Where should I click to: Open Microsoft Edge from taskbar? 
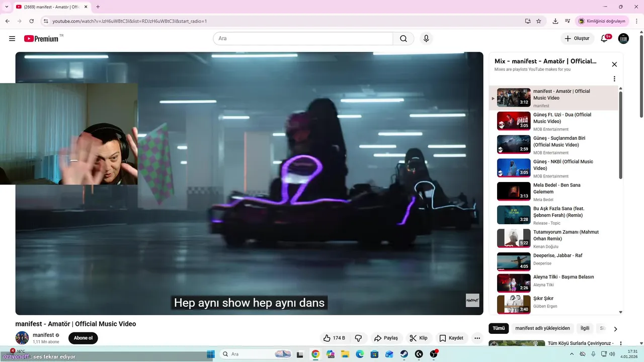click(360, 354)
